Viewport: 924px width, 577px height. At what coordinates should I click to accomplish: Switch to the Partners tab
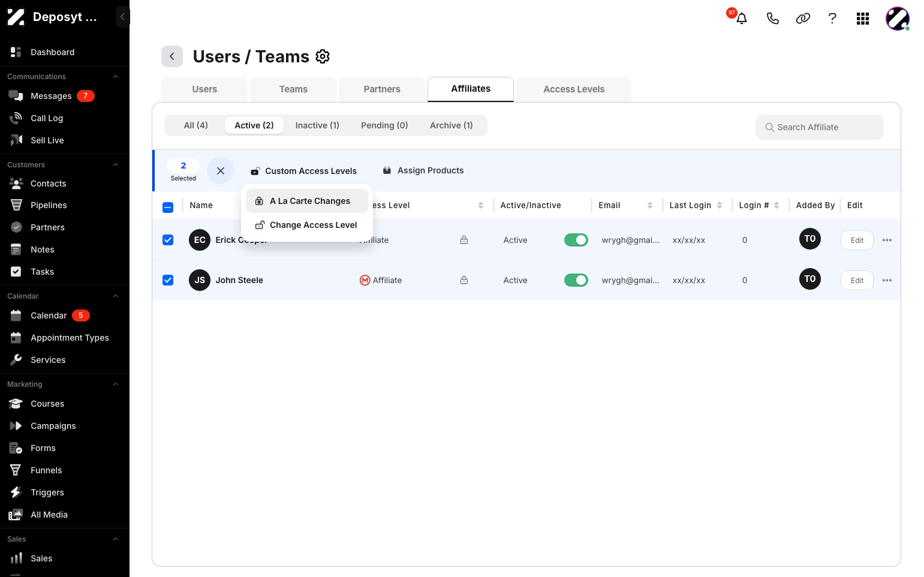coord(382,89)
